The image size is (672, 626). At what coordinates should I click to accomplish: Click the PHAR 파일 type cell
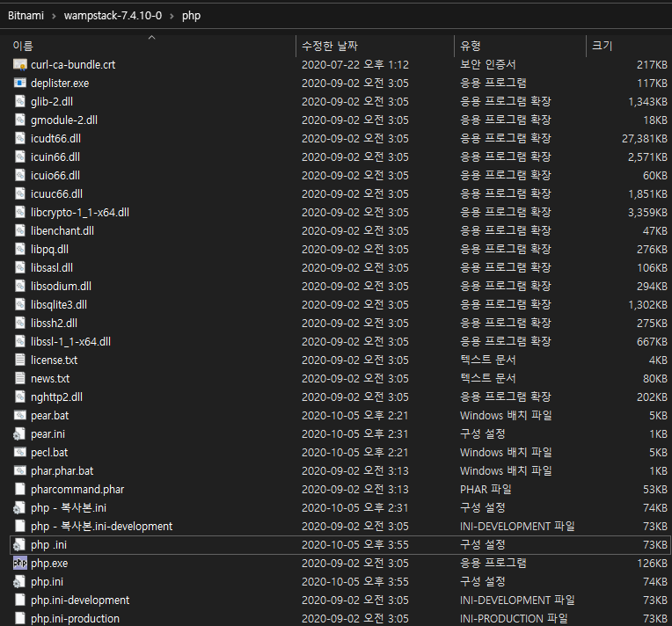pos(486,489)
